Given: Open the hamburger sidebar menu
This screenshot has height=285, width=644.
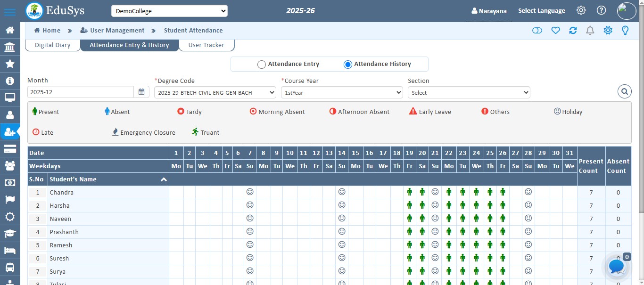Looking at the screenshot, I should point(9,11).
